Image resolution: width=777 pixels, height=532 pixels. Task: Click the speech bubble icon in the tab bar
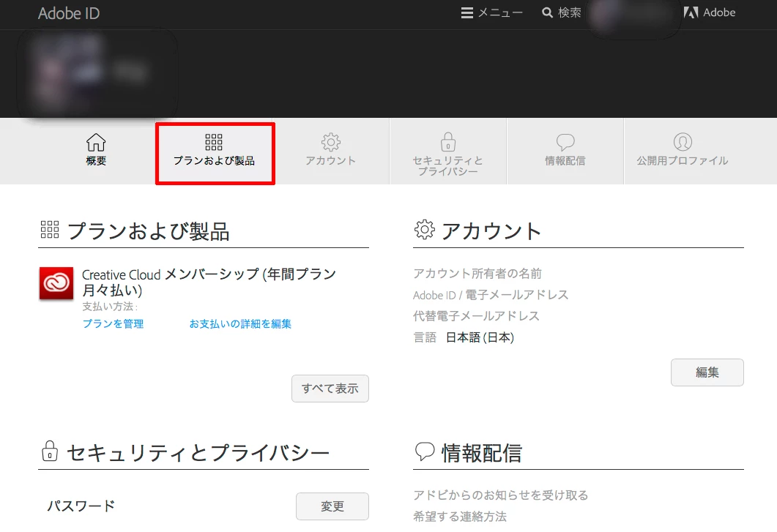point(565,143)
